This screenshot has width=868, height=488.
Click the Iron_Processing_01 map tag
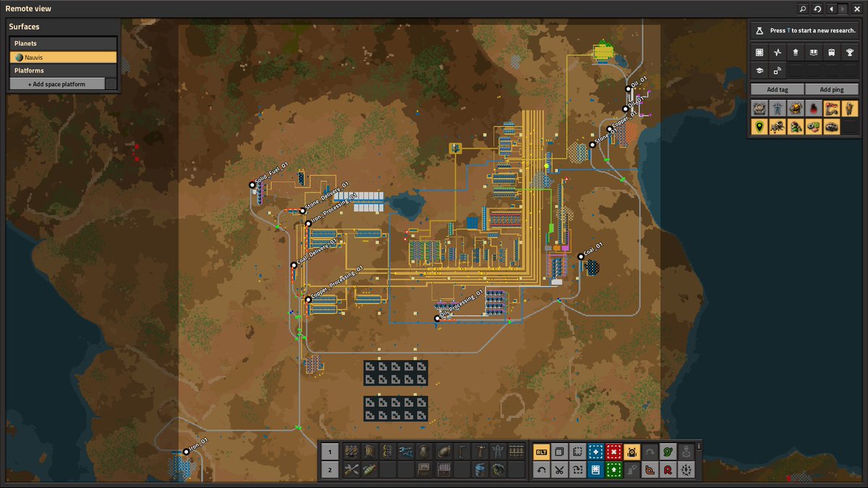[x=308, y=223]
